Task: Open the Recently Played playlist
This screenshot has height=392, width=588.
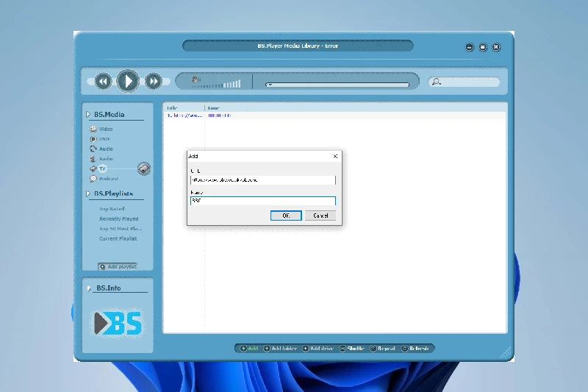Action: click(x=119, y=218)
